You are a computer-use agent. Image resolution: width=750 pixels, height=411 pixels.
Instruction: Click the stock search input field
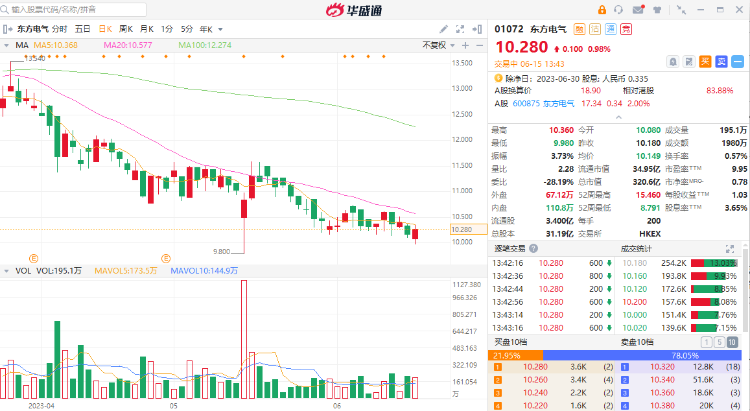click(x=73, y=10)
